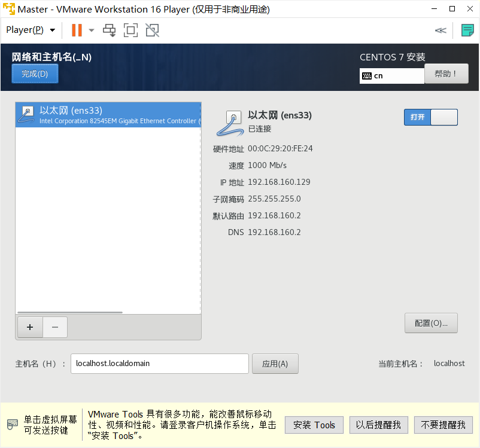Screen dimensions: 480x448
Task: Minimize the VMware Player window
Action: pyautogui.click(x=434, y=9)
